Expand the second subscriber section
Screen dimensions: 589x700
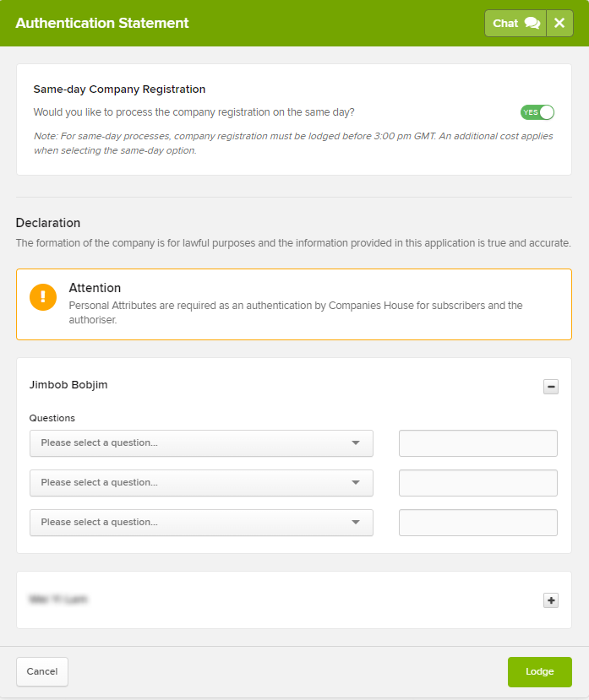tap(551, 600)
